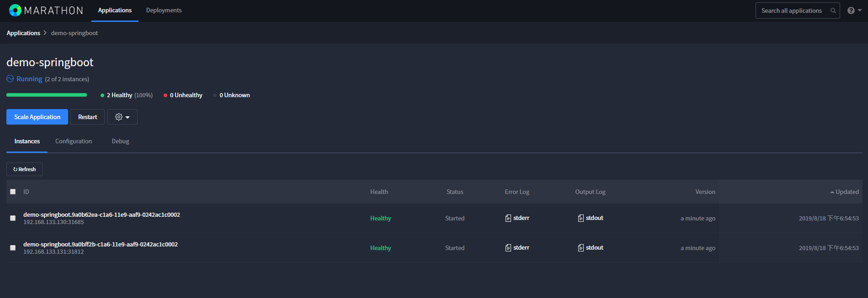
Task: Sort instances by Health column
Action: (379, 192)
